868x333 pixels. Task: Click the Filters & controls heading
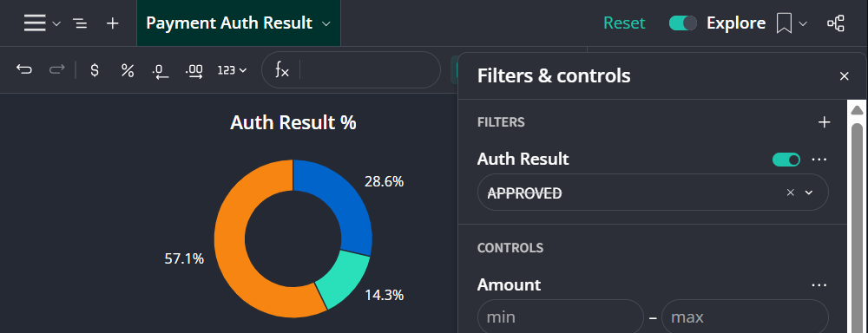pos(554,75)
